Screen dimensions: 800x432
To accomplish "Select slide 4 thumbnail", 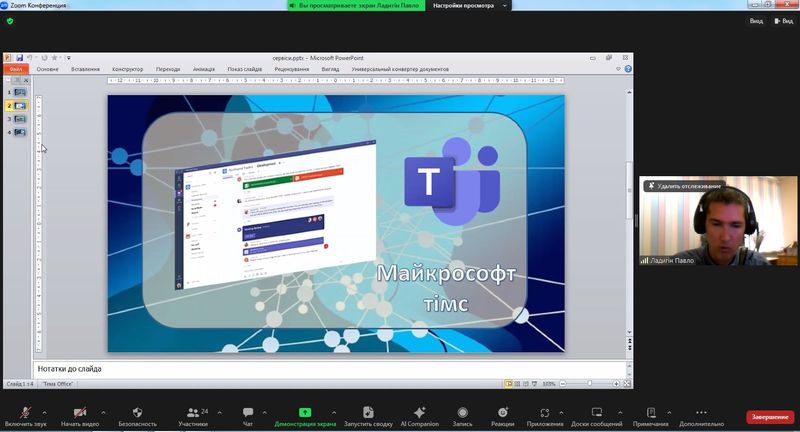I will click(x=20, y=132).
